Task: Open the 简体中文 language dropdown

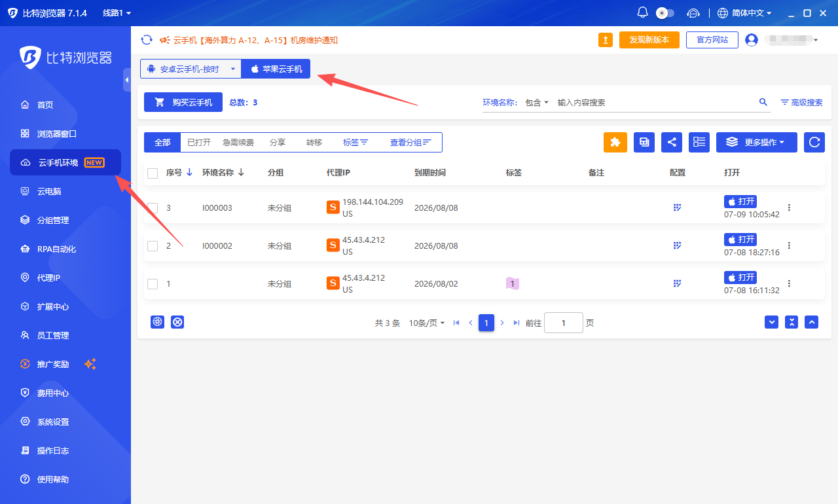Action: (744, 12)
